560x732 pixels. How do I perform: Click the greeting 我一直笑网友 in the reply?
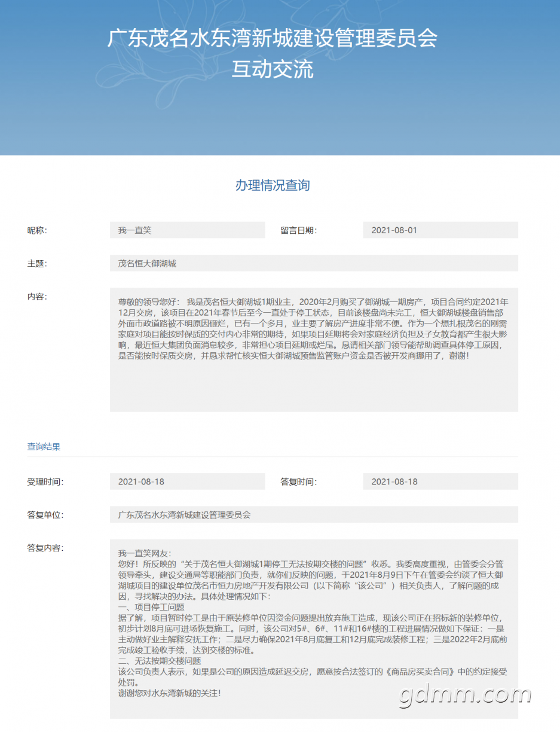coord(145,553)
